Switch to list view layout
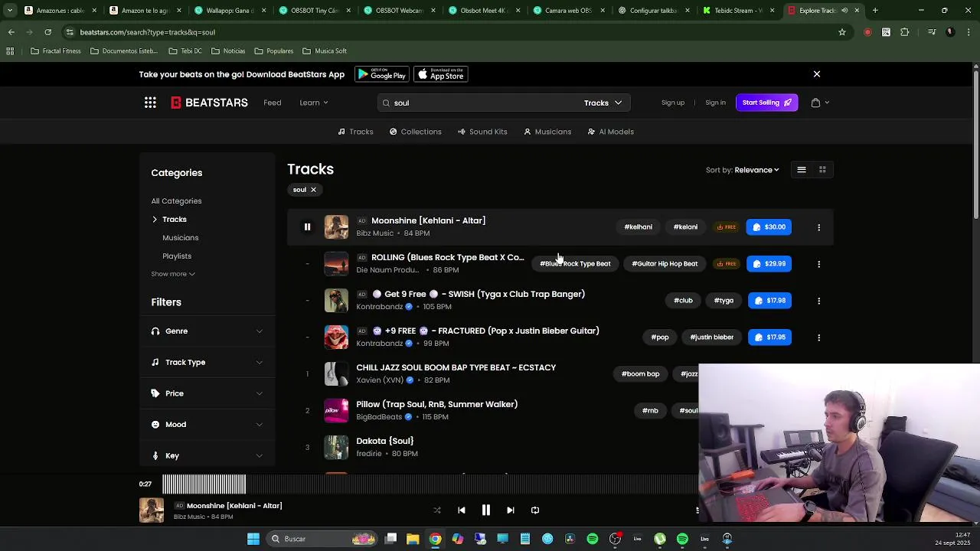Viewport: 980px width, 551px height. point(802,170)
